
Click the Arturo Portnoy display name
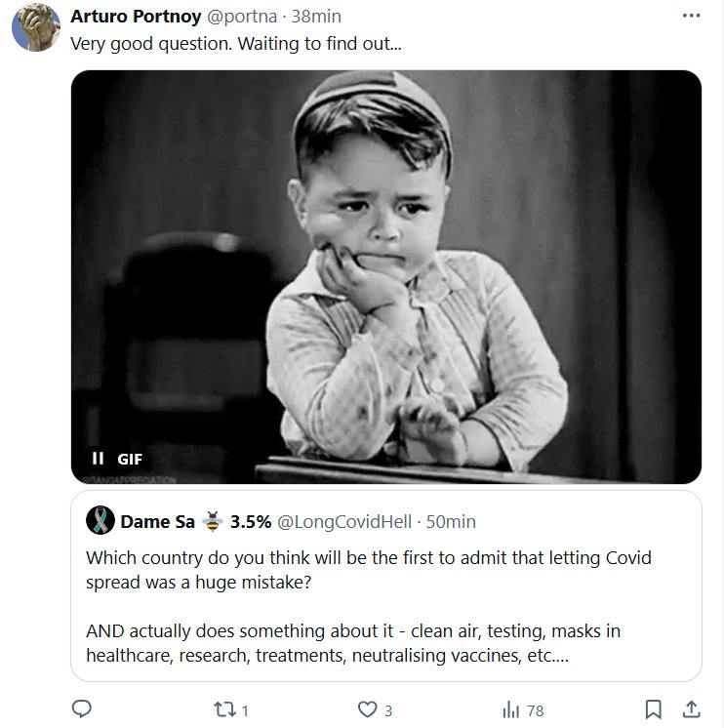pos(136,17)
